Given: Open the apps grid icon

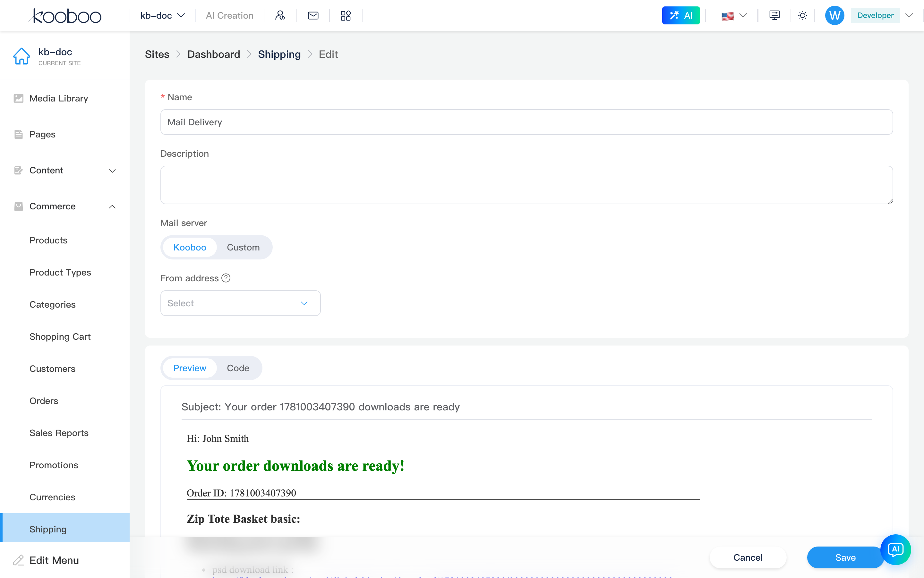Looking at the screenshot, I should 346,16.
